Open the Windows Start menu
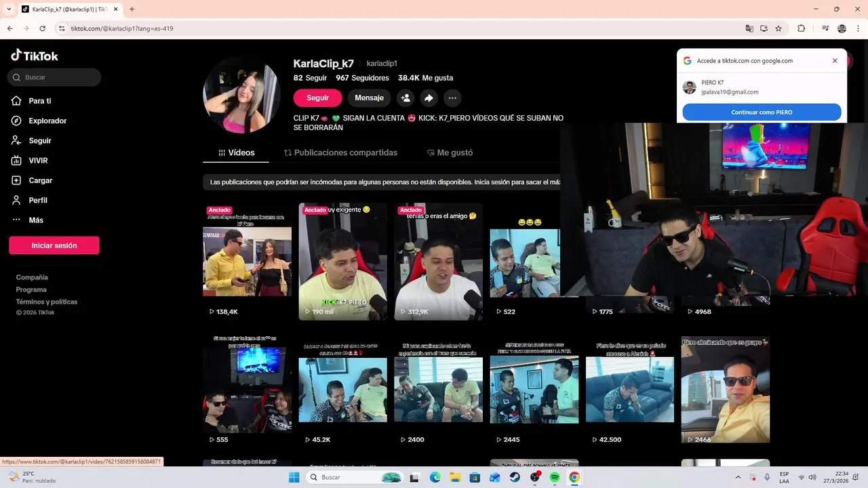Viewport: 868px width, 488px height. (x=294, y=477)
